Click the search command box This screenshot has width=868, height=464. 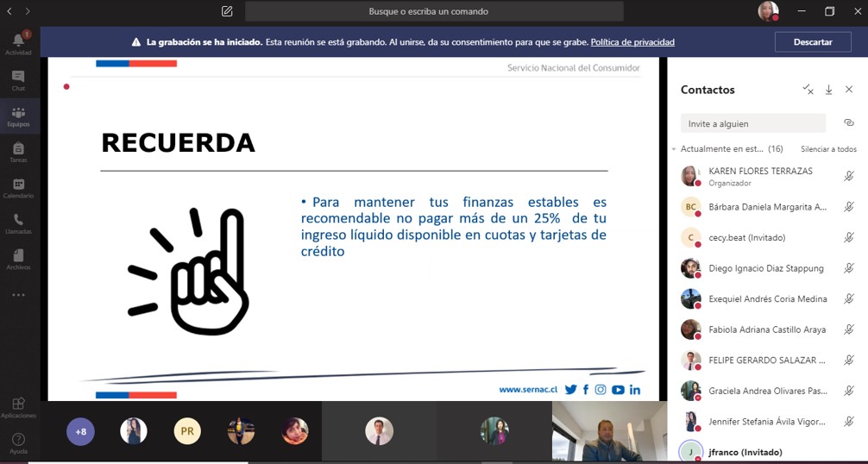coord(434,11)
